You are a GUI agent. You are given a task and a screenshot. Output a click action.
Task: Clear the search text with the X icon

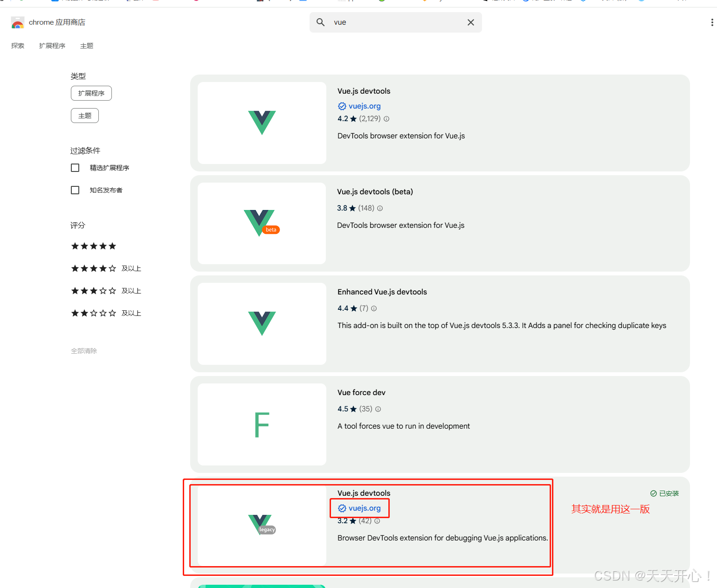pyautogui.click(x=471, y=22)
